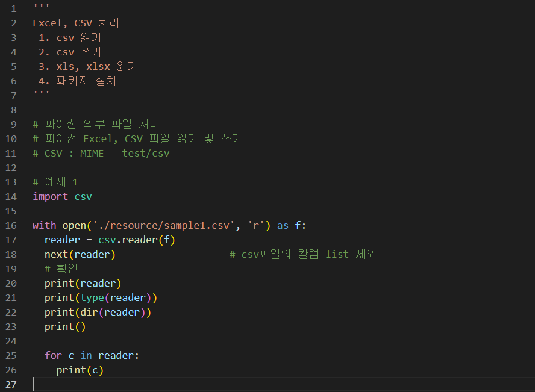The image size is (535, 392).
Task: Click line number 16 in the gutter
Action: tap(11, 226)
